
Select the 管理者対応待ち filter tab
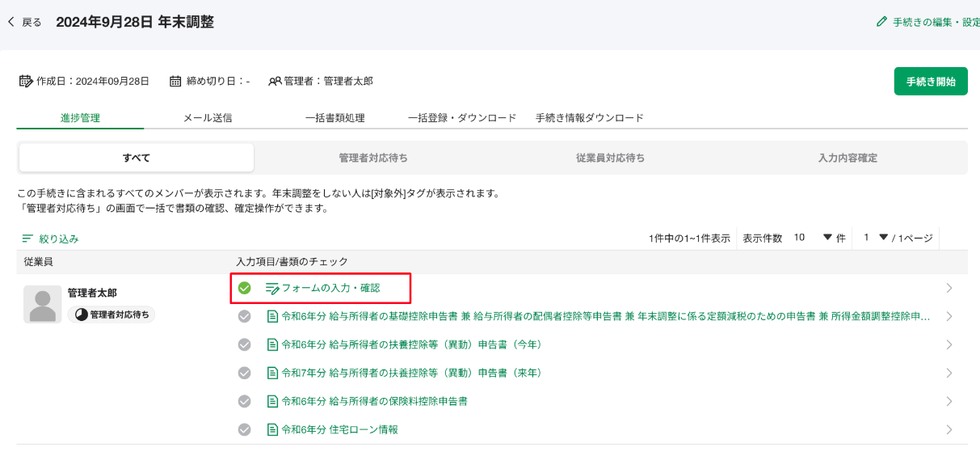coord(378,158)
